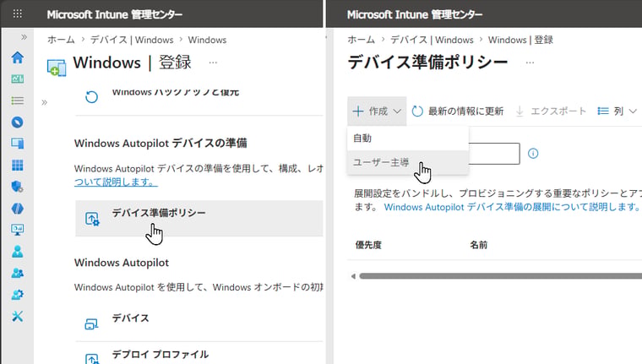Viewport: 642px width, 364px height.
Task: Open Endpoint security shield icon
Action: pyautogui.click(x=17, y=187)
